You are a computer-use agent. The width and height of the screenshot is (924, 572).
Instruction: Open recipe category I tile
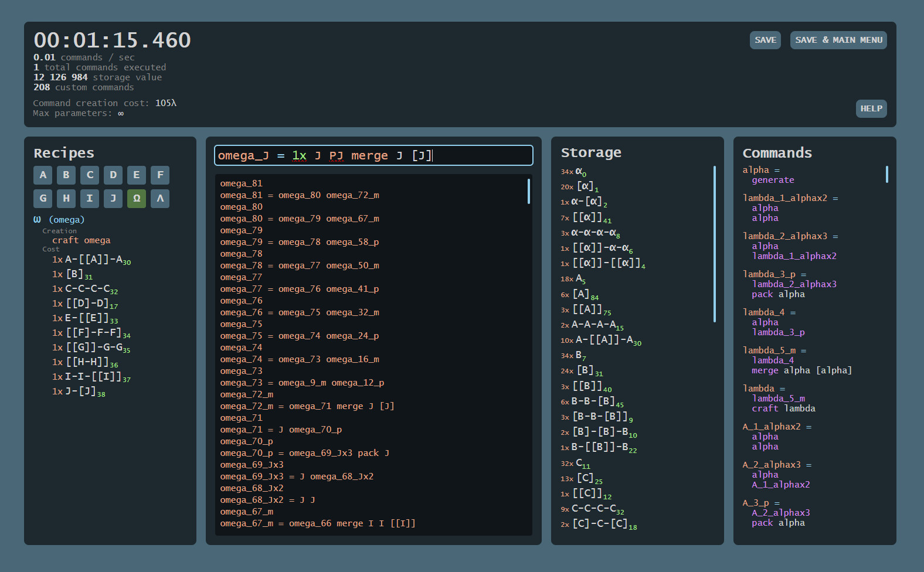(90, 199)
